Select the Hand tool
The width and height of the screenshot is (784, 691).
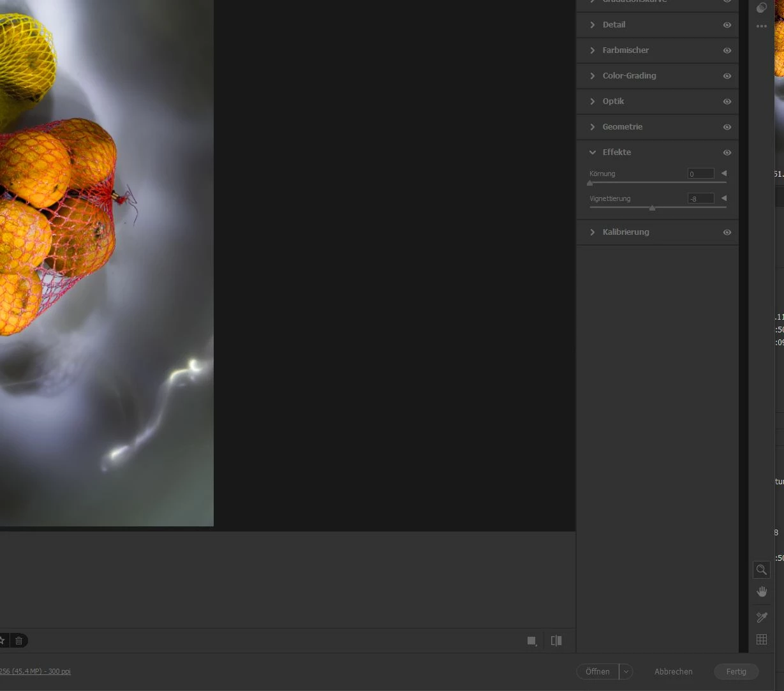click(762, 592)
